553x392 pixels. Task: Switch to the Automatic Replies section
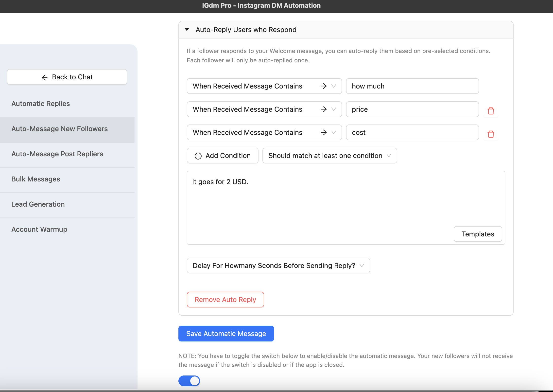(x=40, y=104)
